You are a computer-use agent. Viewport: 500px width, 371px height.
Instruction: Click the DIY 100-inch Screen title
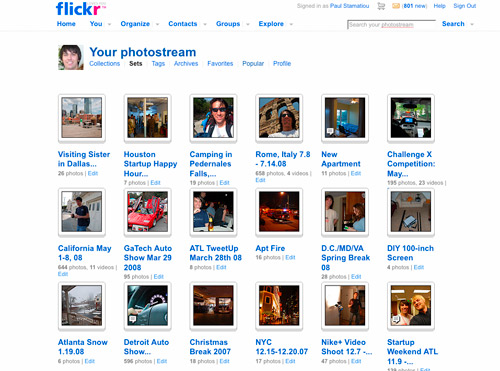pyautogui.click(x=410, y=253)
